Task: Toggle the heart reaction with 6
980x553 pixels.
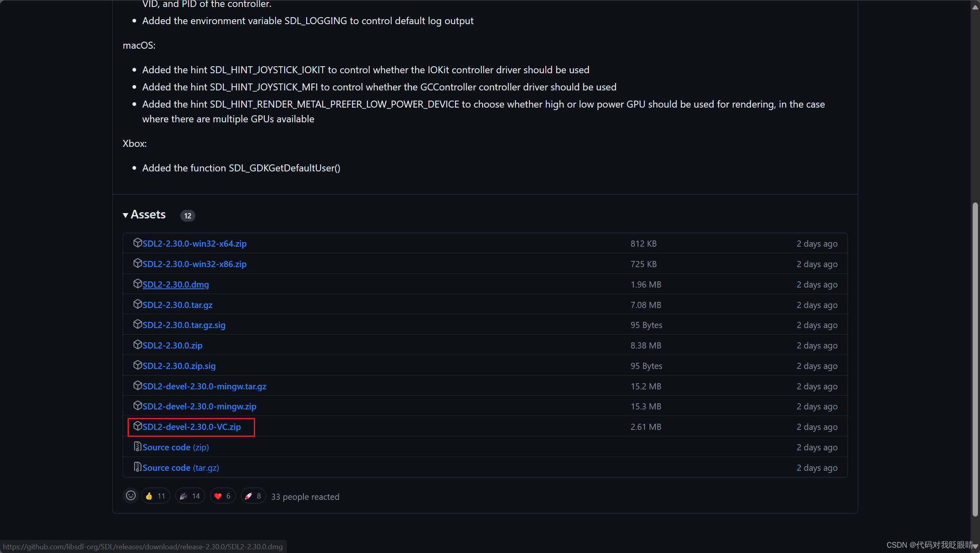Action: tap(222, 496)
